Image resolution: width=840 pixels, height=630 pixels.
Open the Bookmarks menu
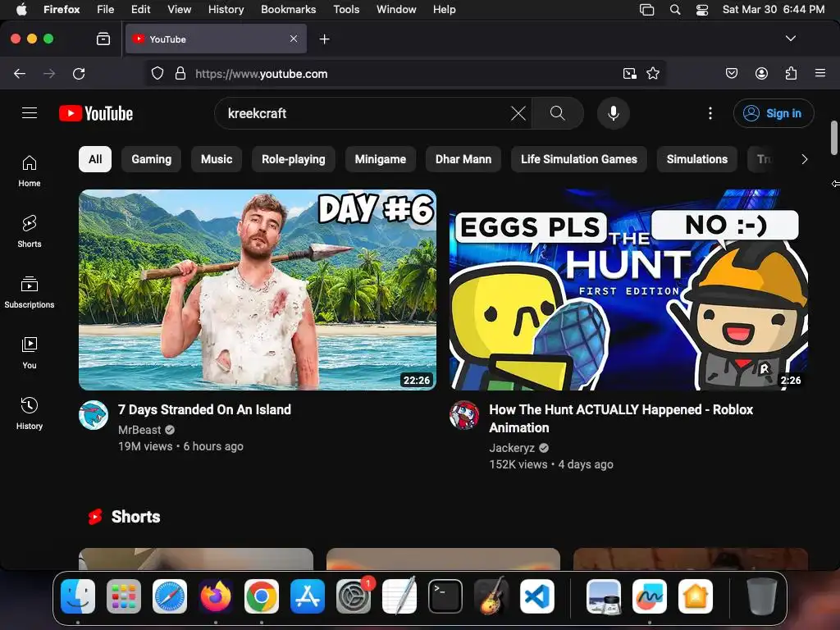tap(288, 10)
